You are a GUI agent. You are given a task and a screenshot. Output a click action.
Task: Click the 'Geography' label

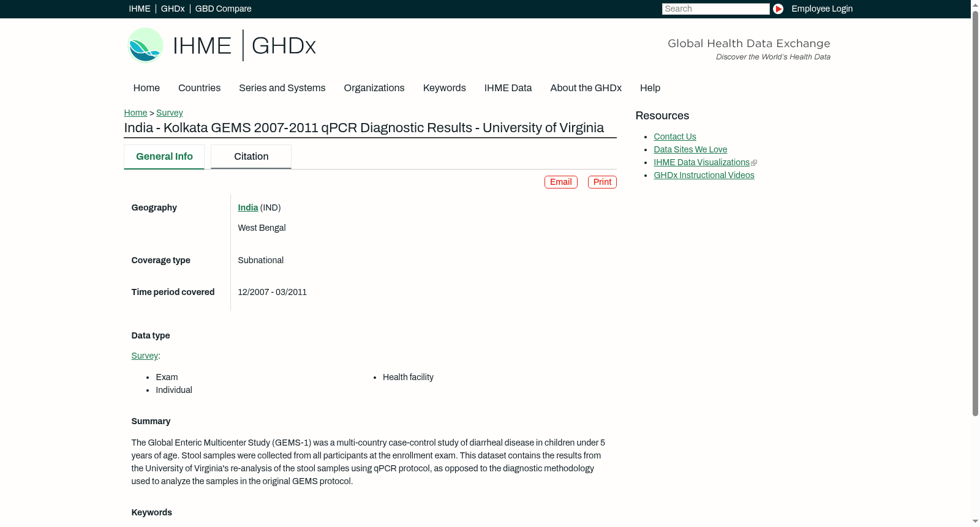click(154, 208)
